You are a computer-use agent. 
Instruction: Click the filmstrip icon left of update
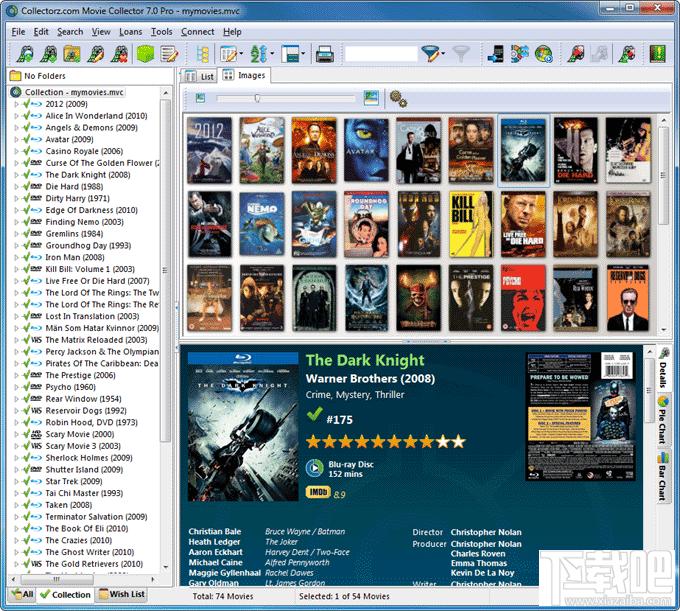625,54
